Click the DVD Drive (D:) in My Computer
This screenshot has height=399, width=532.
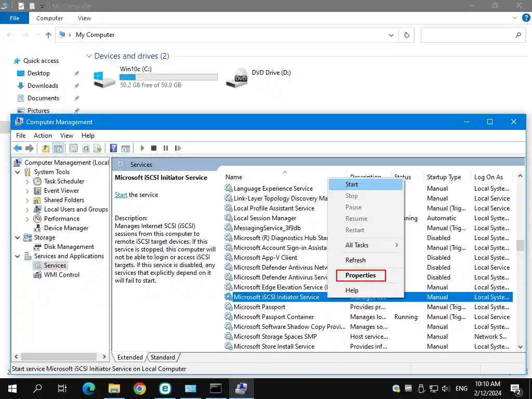[x=259, y=77]
